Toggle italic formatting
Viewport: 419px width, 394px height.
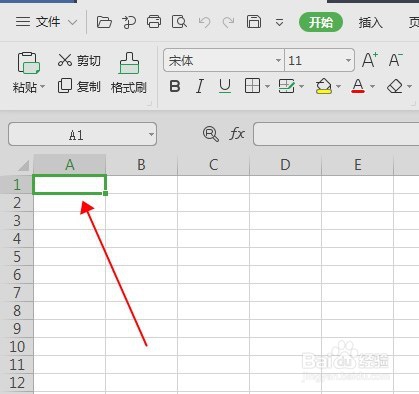200,86
